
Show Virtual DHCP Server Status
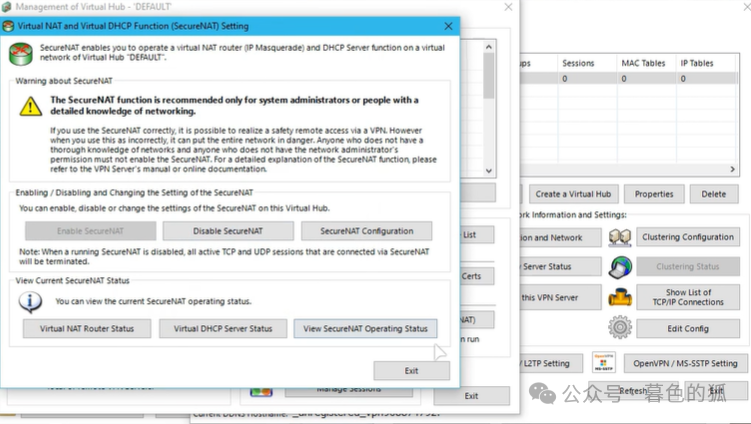coord(222,328)
